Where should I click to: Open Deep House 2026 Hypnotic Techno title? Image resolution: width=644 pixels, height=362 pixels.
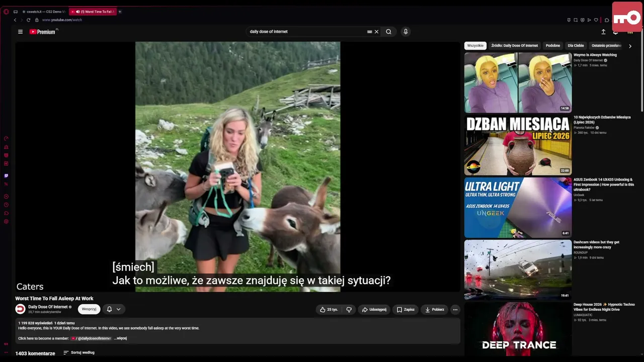[604, 307]
